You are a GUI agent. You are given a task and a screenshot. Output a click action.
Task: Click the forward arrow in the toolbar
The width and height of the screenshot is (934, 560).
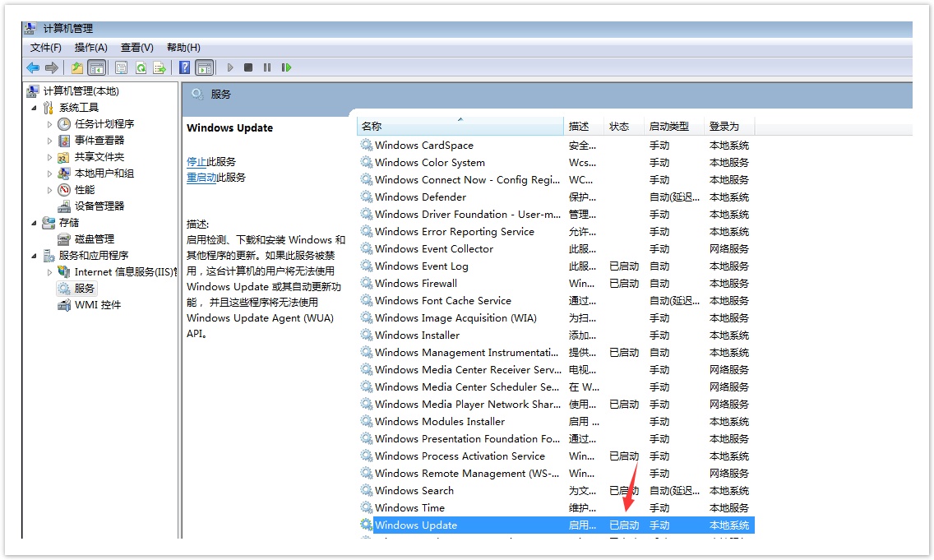52,68
